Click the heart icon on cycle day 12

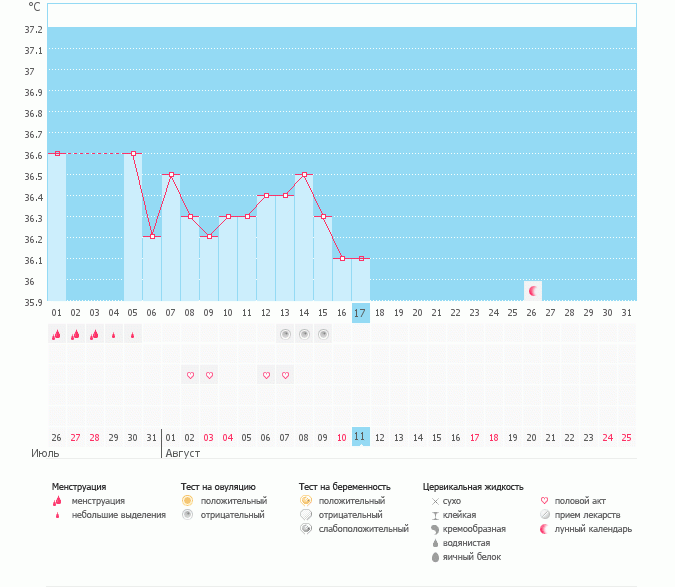pyautogui.click(x=266, y=376)
